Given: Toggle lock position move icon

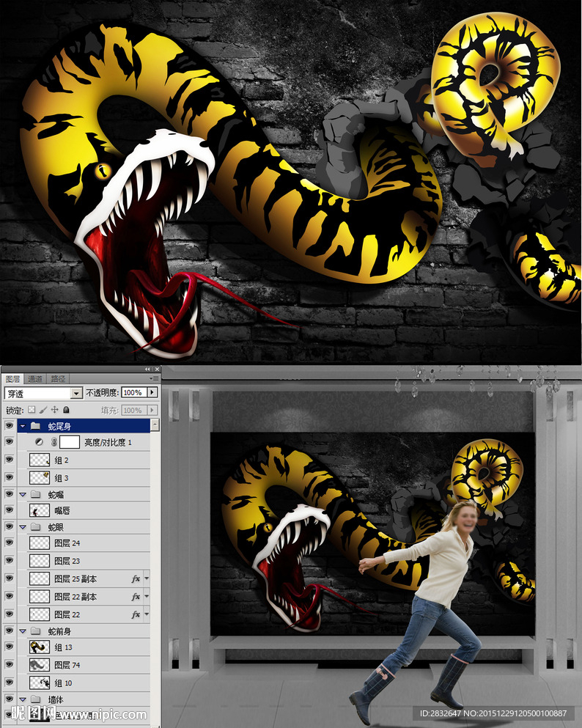Looking at the screenshot, I should point(55,410).
